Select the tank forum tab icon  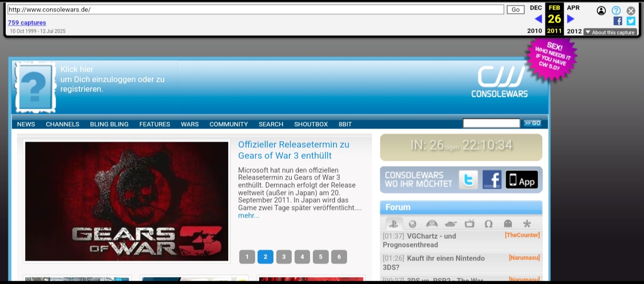[x=451, y=224]
